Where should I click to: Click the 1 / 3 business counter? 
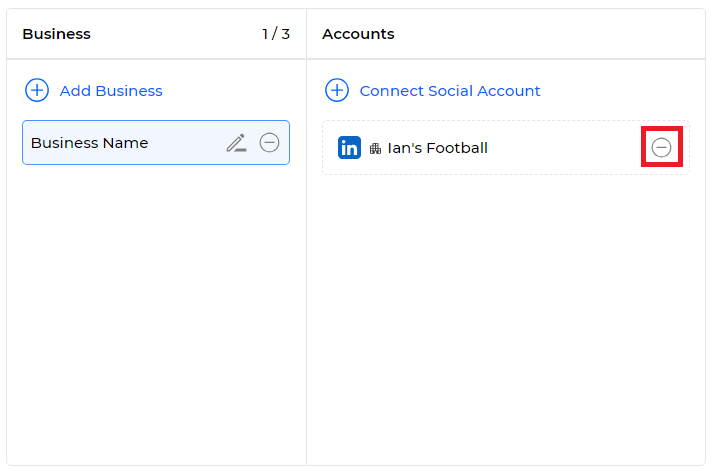tap(276, 34)
